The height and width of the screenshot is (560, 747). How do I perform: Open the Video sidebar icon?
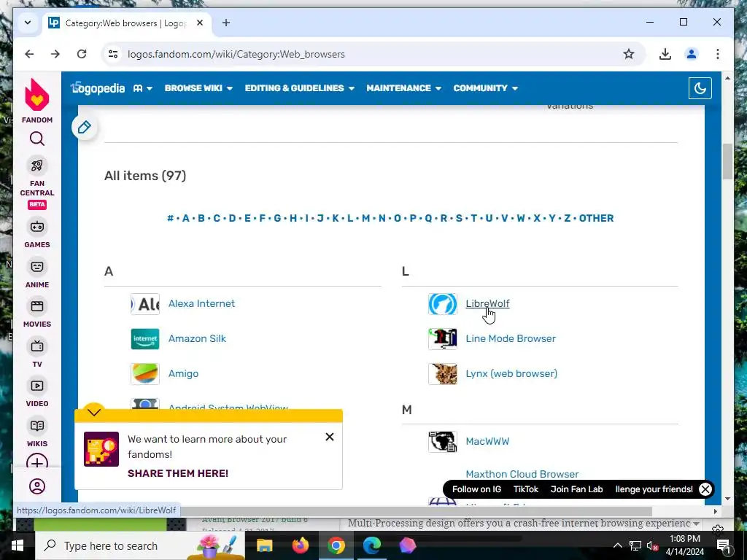click(x=36, y=386)
